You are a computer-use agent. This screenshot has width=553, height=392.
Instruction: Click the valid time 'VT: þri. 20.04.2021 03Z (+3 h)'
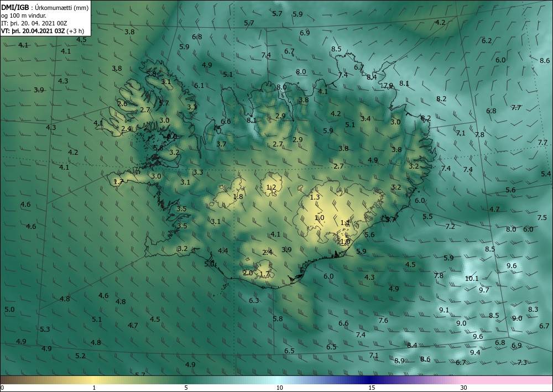[x=43, y=30]
